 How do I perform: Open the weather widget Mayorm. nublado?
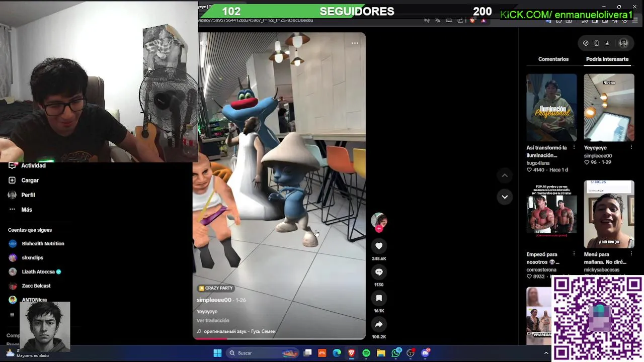point(28,353)
